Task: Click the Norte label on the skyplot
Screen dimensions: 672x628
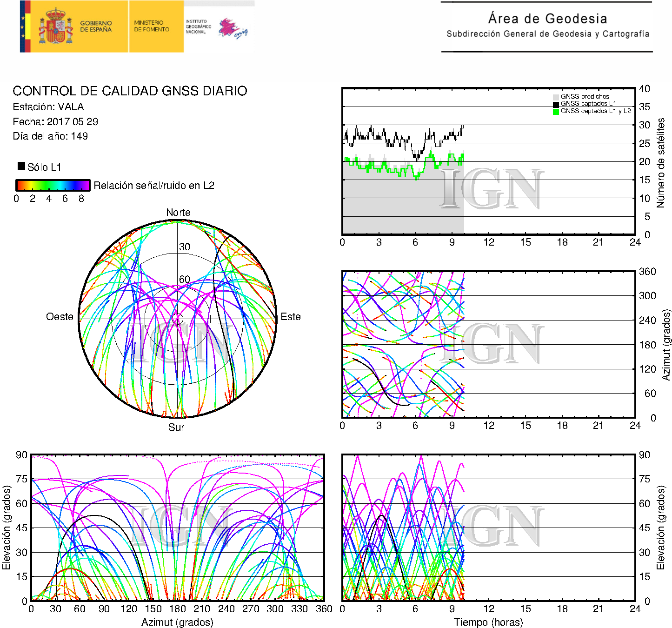Action: [178, 213]
